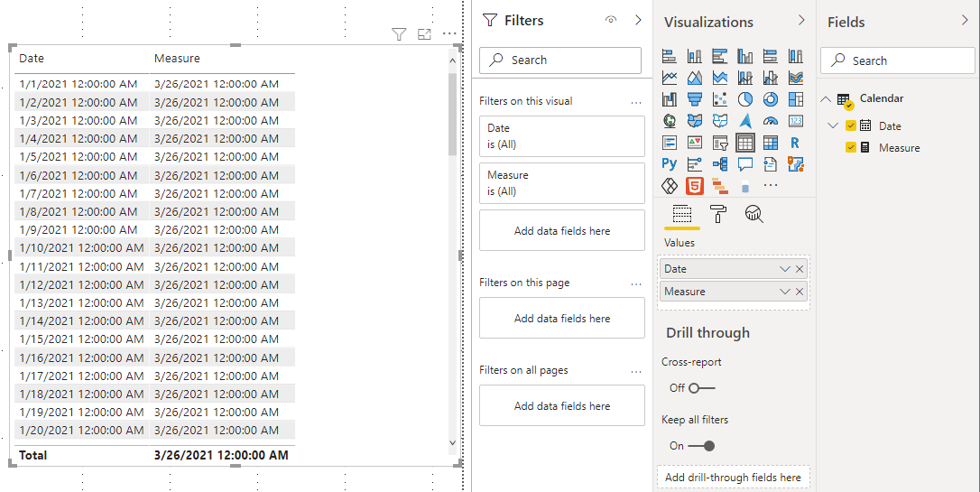This screenshot has height=492, width=980.
Task: Collapse the Visualizations pane chevron
Action: point(801,21)
